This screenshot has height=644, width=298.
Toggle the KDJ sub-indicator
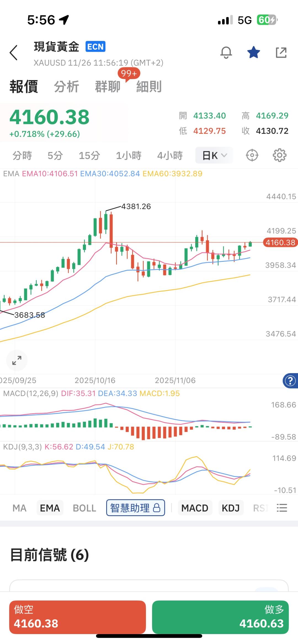pos(231,508)
